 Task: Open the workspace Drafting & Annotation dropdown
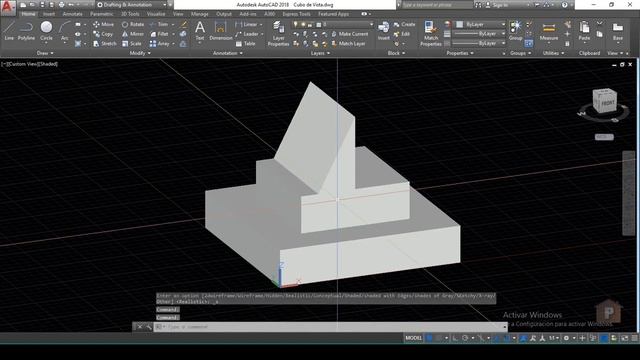pos(132,5)
